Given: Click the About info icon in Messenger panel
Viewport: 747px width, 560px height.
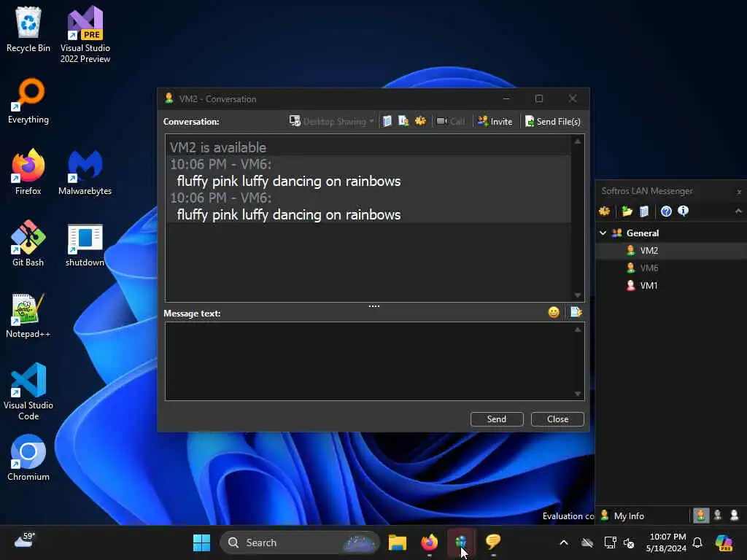Looking at the screenshot, I should 683,211.
